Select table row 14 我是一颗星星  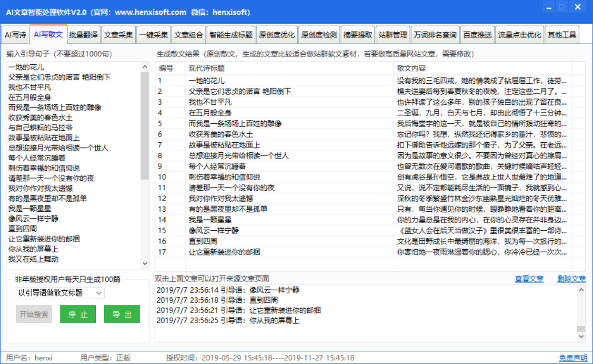coord(371,220)
